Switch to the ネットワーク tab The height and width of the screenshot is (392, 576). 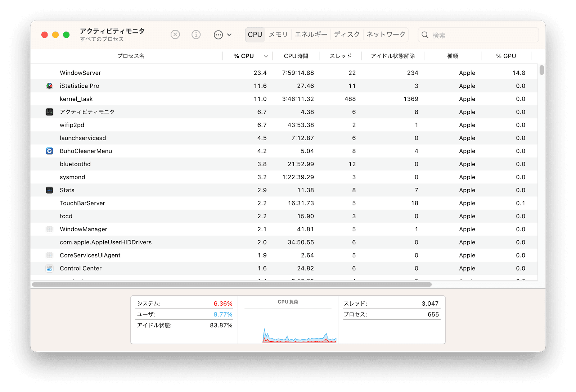[385, 35]
